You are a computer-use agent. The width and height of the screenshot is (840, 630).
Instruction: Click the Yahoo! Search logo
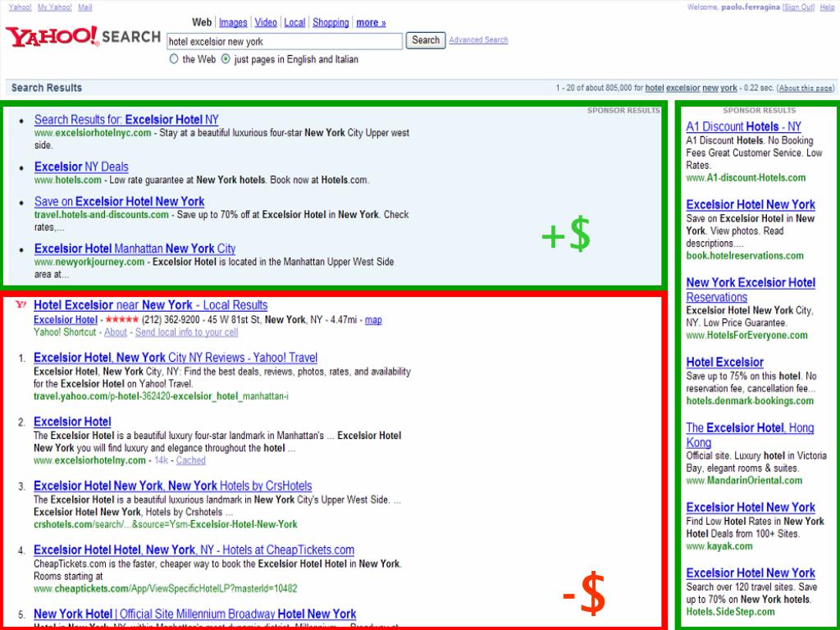(83, 36)
